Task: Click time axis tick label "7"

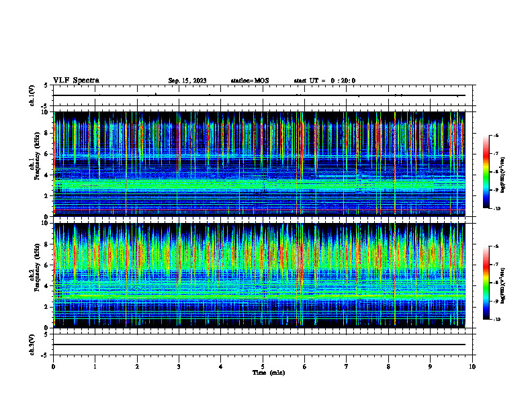Action: [x=347, y=367]
